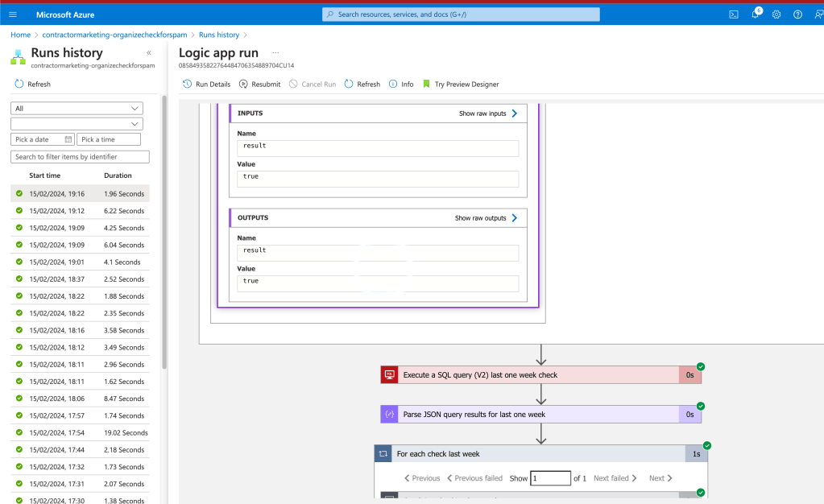Open Cloud Shell from the top bar
824x504 pixels.
coord(734,14)
